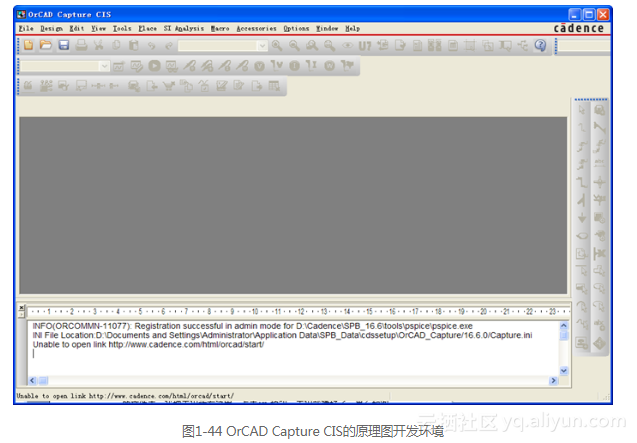This screenshot has width=637, height=443.
Task: Click the hierarchy tree icon beside the Help icon
Action: click(523, 46)
